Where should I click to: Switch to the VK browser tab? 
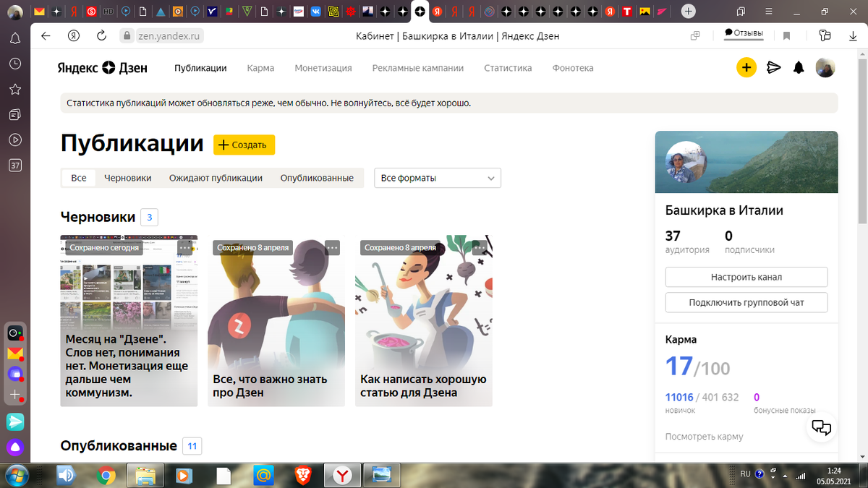pos(316,12)
